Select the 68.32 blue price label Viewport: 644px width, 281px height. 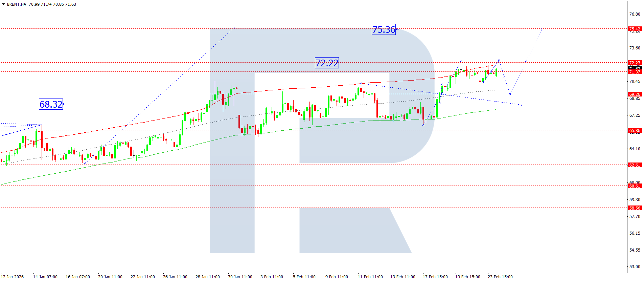tap(51, 104)
